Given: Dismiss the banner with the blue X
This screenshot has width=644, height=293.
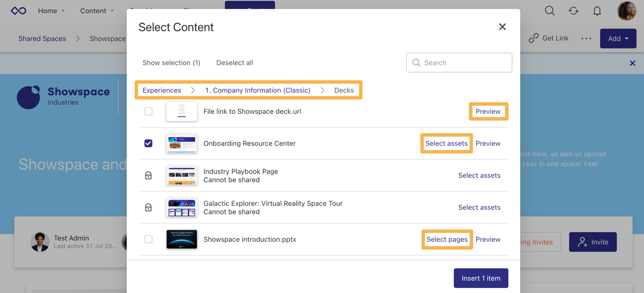Looking at the screenshot, I should [632, 63].
